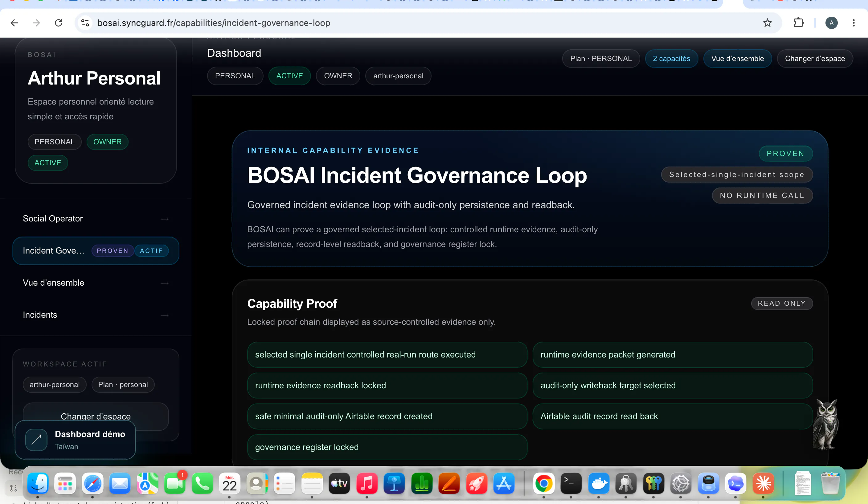This screenshot has width=868, height=504.
Task: Click 'Airtable audit record read back' item
Action: 673,416
